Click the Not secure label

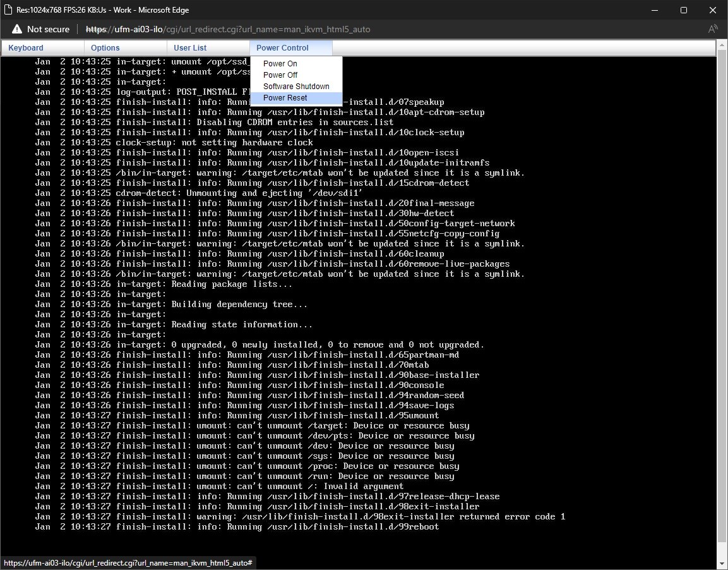[x=48, y=28]
